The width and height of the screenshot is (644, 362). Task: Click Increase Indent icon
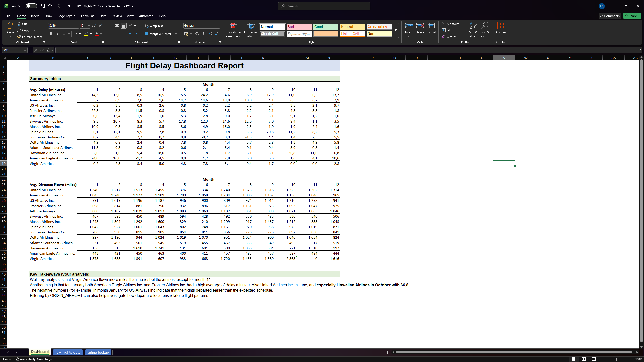pos(137,34)
